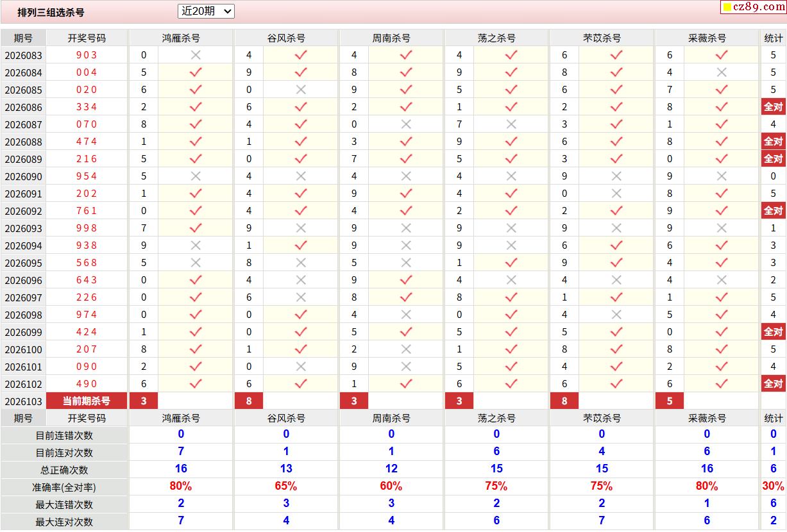Image resolution: width=787 pixels, height=532 pixels.
Task: Click the 全对 badge in row 2026086
Action: pos(773,107)
